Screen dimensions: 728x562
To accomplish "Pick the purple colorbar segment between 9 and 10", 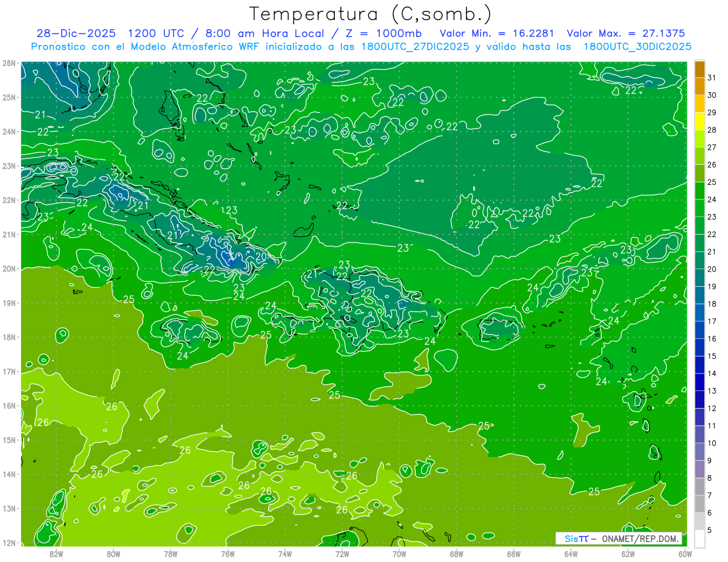I will (x=699, y=452).
